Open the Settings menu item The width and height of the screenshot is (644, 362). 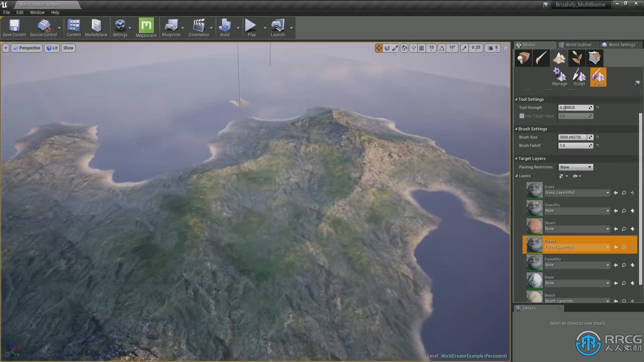[x=120, y=28]
